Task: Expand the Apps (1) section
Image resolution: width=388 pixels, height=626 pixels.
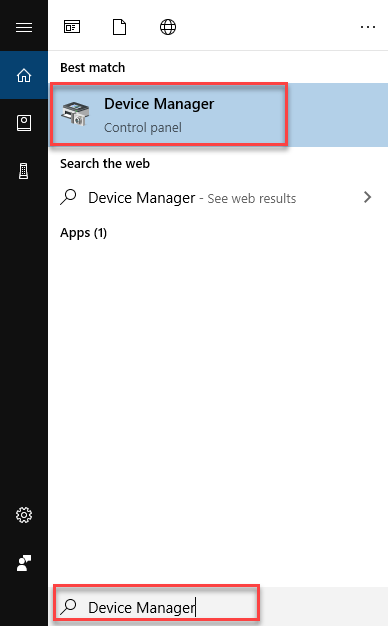Action: pyautogui.click(x=83, y=233)
